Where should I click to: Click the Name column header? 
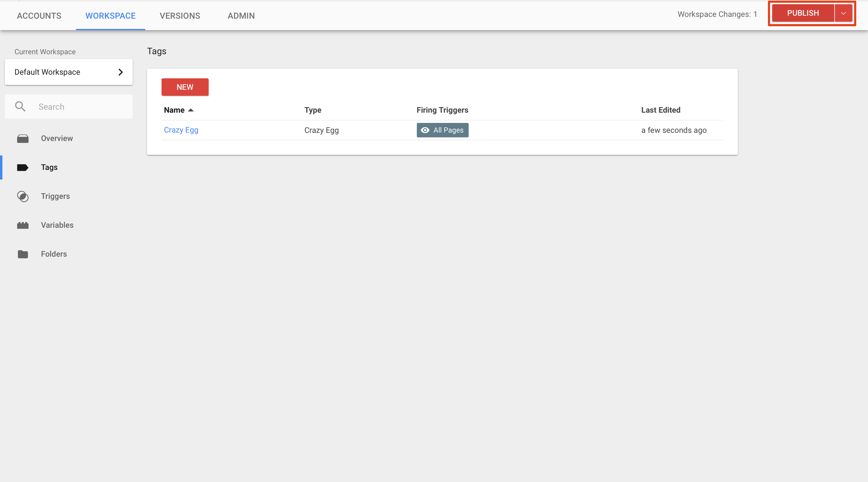point(174,110)
